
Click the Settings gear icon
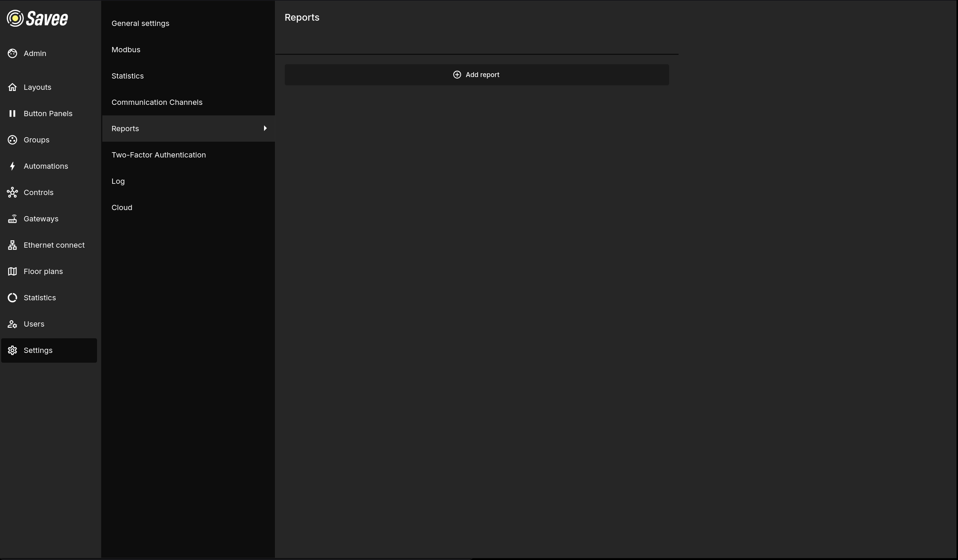[12, 350]
